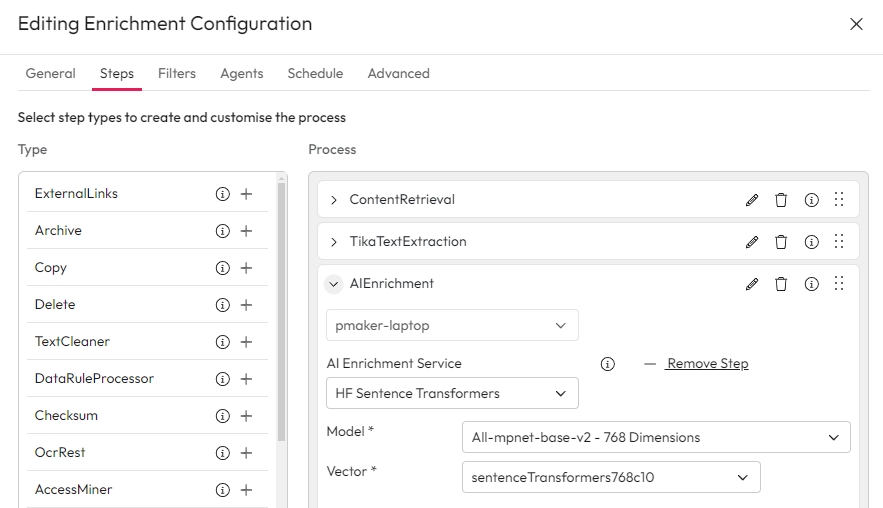The height and width of the screenshot is (508, 883).
Task: Close the Editing Enrichment Configuration dialog
Action: click(856, 24)
